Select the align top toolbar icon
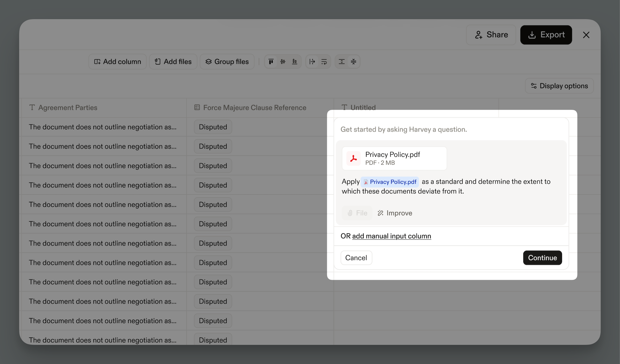620x364 pixels. coord(271,61)
